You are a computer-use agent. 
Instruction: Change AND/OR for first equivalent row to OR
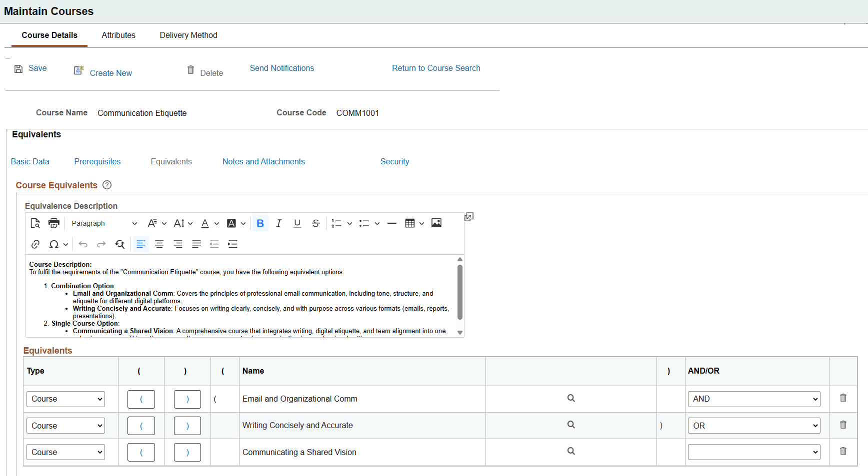(753, 399)
